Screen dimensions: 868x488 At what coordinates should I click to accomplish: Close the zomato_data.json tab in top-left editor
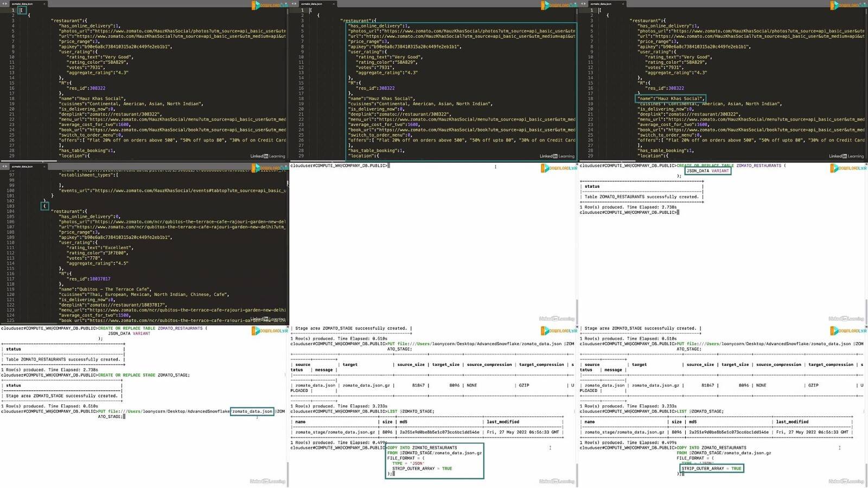click(x=44, y=4)
